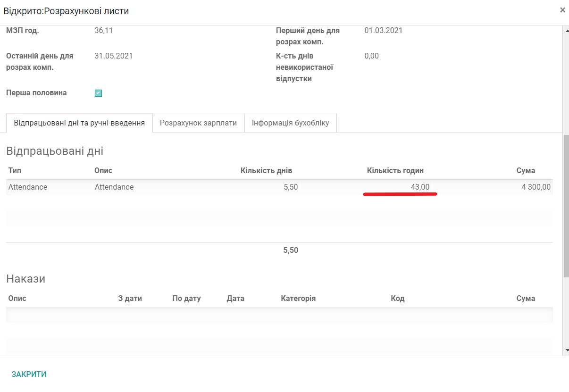The height and width of the screenshot is (392, 569).
Task: Click the total 5,50 days value
Action: coord(291,250)
